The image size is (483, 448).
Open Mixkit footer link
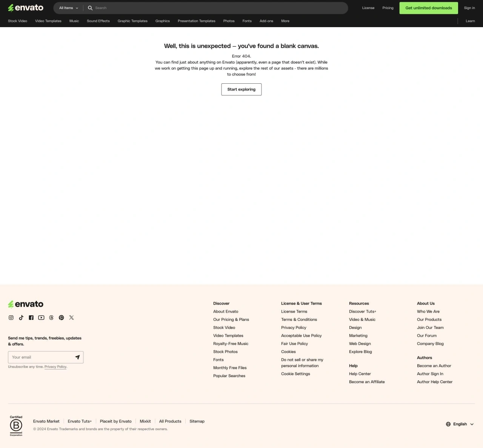click(145, 421)
